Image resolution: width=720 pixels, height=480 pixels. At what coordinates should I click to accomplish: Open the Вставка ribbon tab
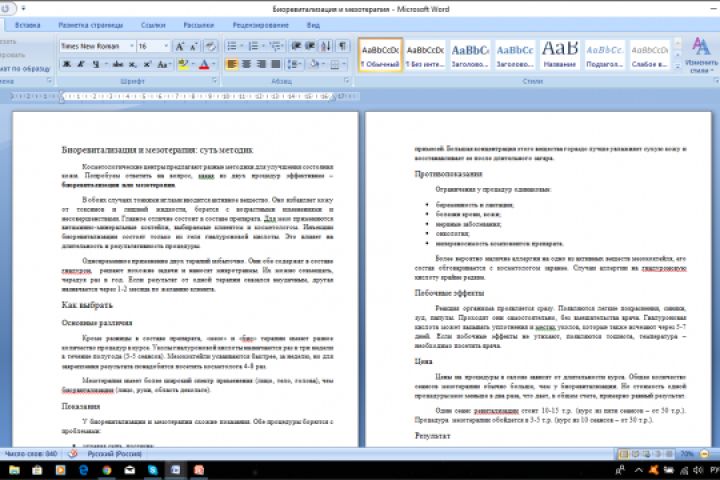click(x=28, y=25)
